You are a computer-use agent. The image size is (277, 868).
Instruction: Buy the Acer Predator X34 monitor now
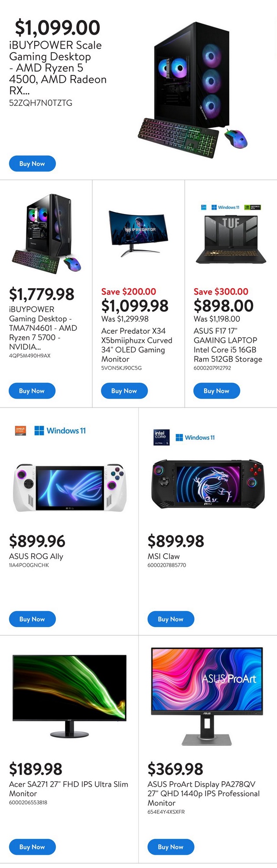point(124,391)
